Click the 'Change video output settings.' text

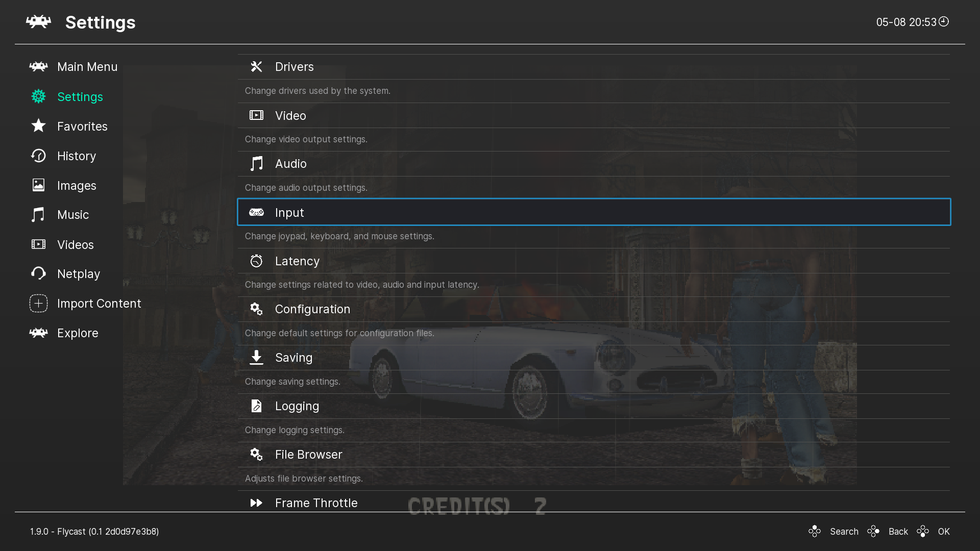tap(306, 139)
